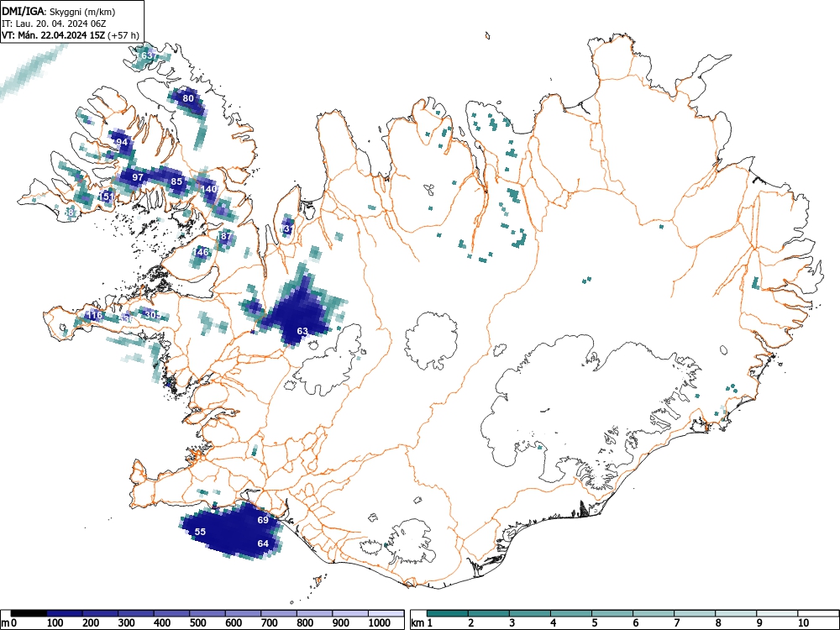This screenshot has height=630, width=840.
Task: Select the pale 900–1000 m legend swatch
Action: click(350, 613)
